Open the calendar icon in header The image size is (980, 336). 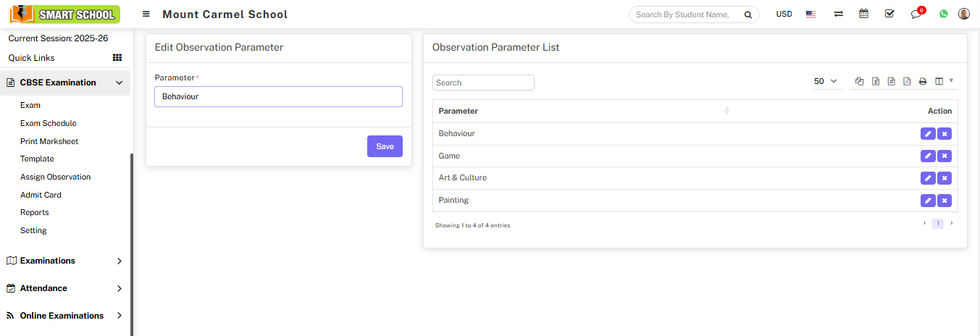[x=863, y=14]
